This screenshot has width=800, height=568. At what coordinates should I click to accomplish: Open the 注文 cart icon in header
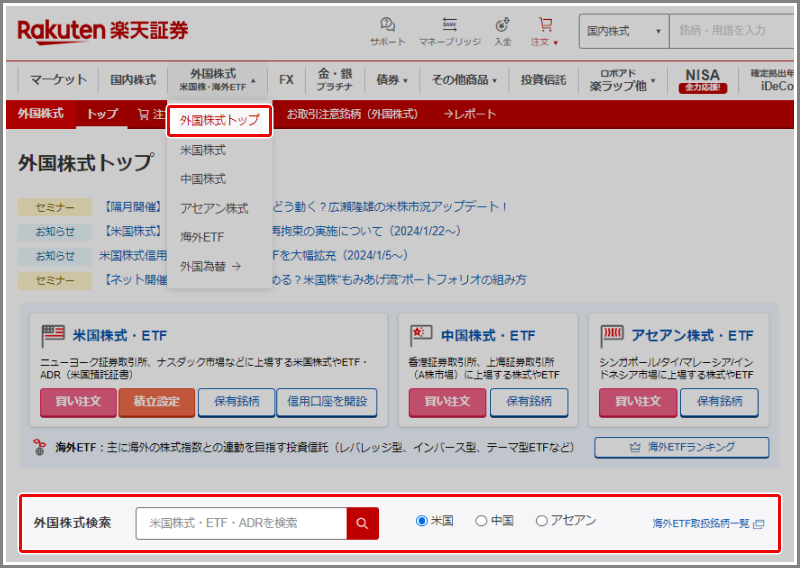click(544, 32)
